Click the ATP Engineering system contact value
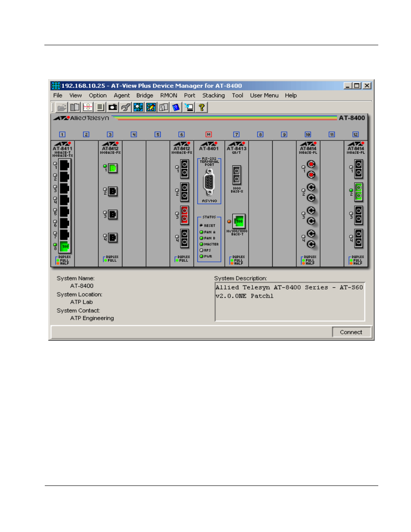The width and height of the screenshot is (411, 532). pyautogui.click(x=92, y=318)
